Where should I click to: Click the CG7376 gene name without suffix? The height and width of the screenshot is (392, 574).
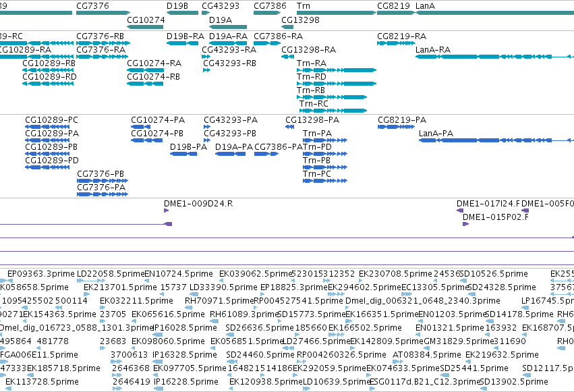(92, 6)
